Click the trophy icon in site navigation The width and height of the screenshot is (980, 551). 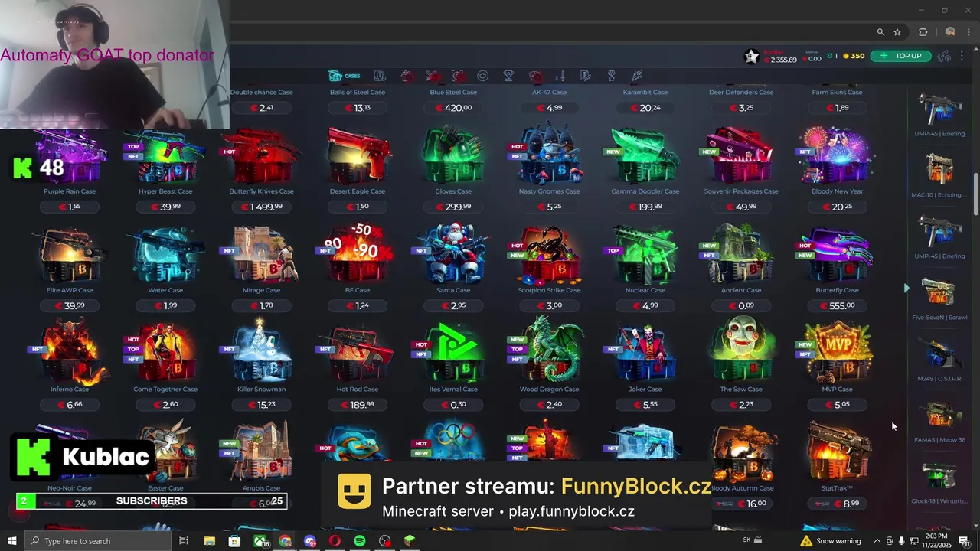coord(508,76)
